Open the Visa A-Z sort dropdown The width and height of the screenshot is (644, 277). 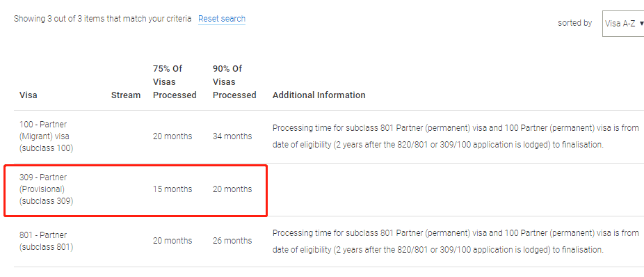pos(623,24)
